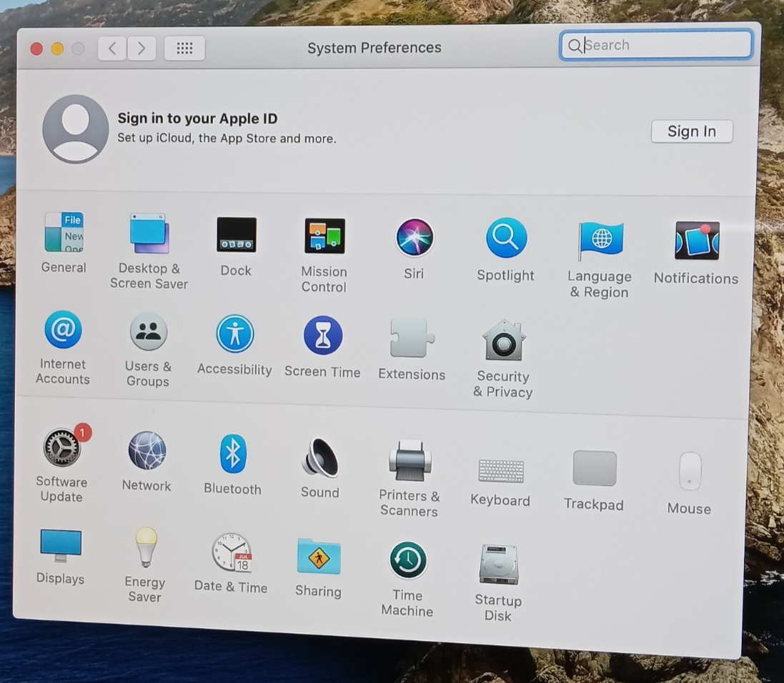The height and width of the screenshot is (683, 784).
Task: Open Mission Control settings
Action: (x=324, y=236)
